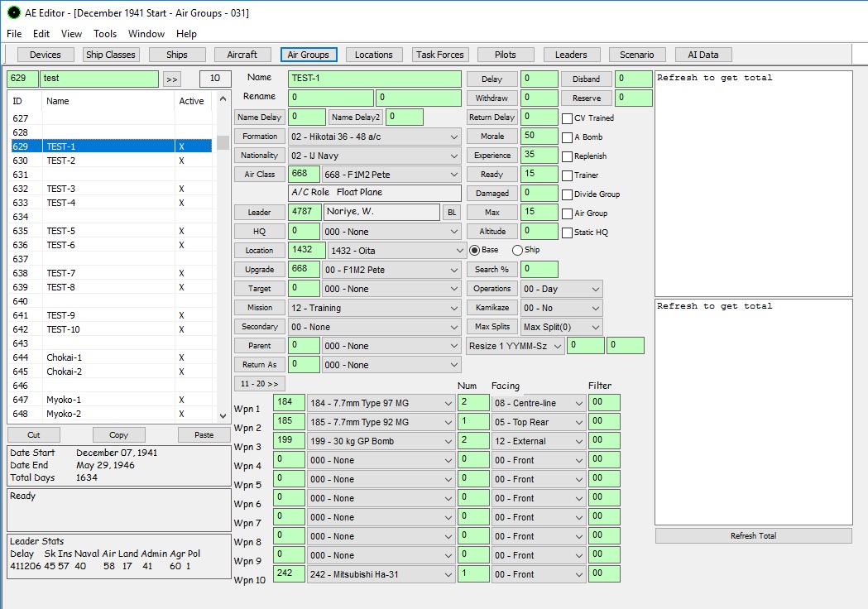Open the Location dropdown showing Oita
This screenshot has height=609, width=868.
(x=397, y=250)
